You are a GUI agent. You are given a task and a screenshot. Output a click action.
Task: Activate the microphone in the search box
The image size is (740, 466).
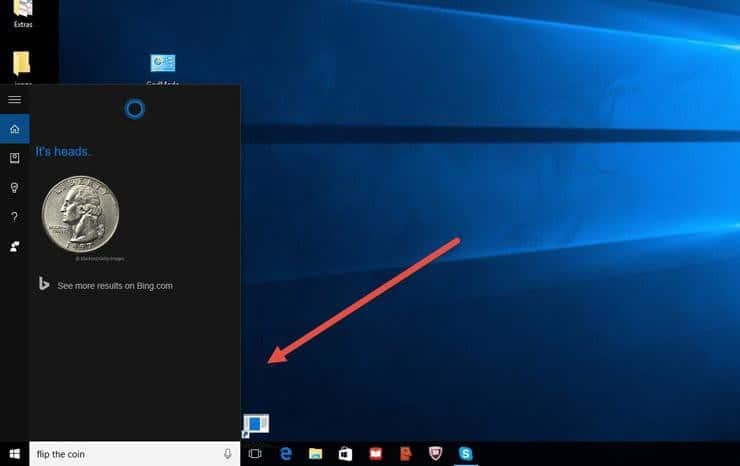pyautogui.click(x=227, y=454)
